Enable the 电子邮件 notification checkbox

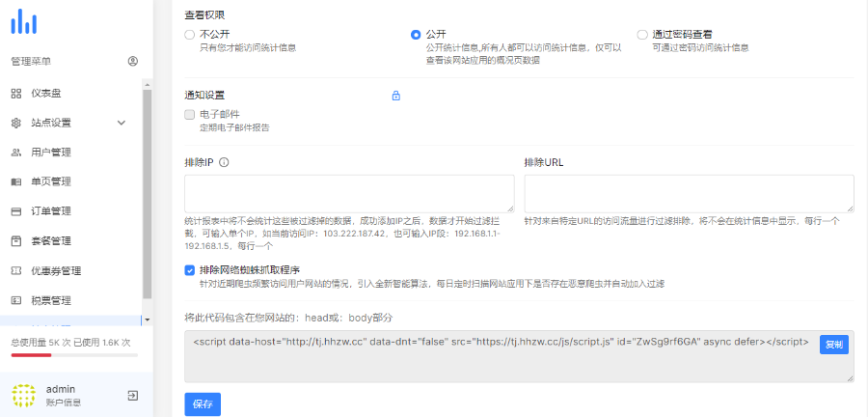[x=190, y=115]
